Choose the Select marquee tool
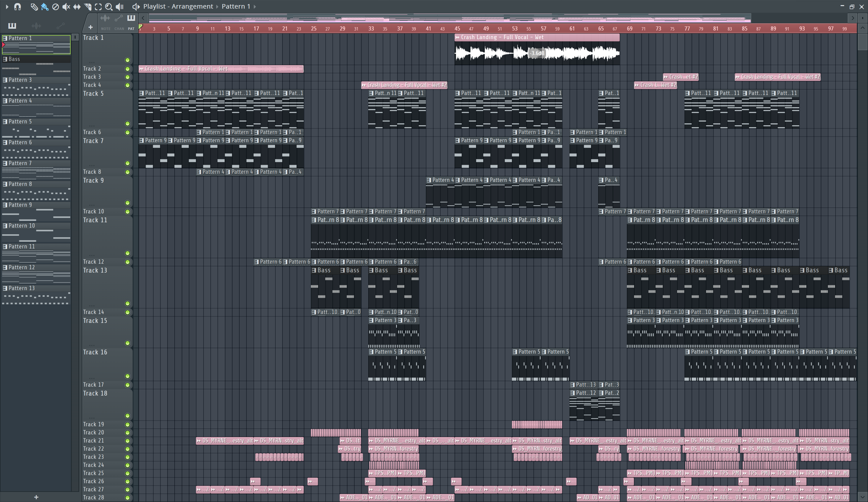 [x=98, y=7]
